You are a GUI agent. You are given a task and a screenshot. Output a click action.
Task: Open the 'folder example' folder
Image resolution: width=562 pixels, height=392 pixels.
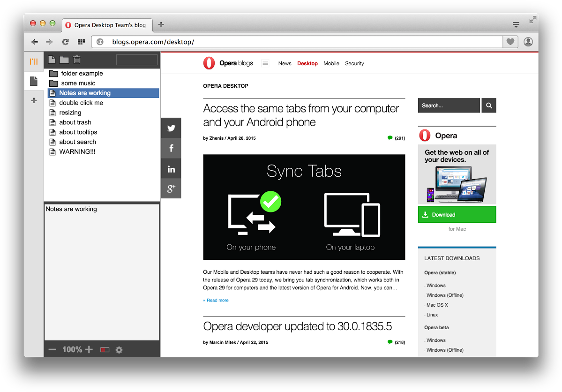(x=82, y=74)
